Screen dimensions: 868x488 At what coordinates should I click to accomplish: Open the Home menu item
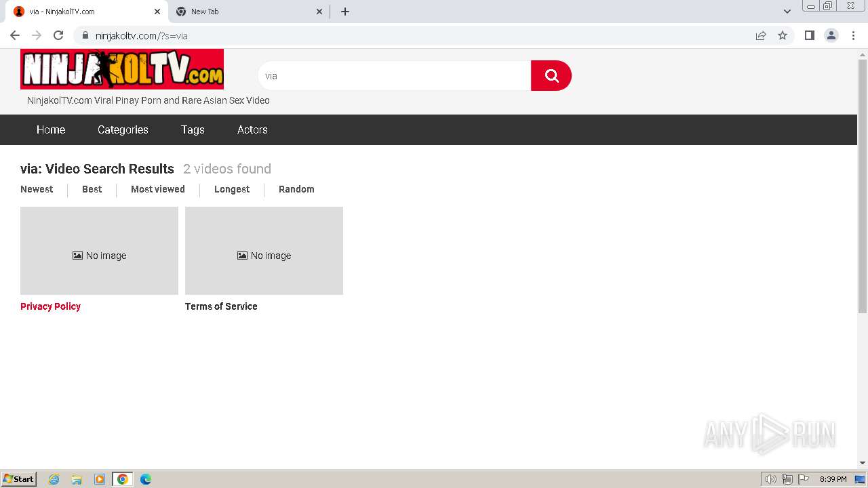tap(51, 129)
